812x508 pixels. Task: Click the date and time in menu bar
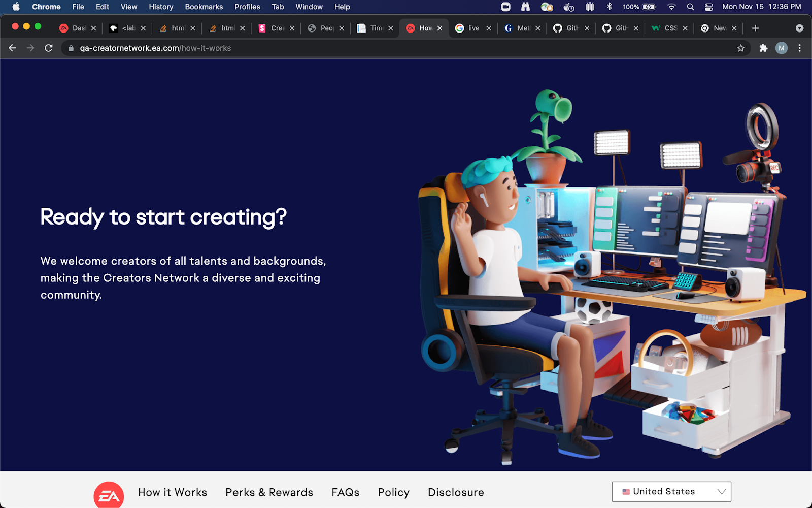[762, 7]
